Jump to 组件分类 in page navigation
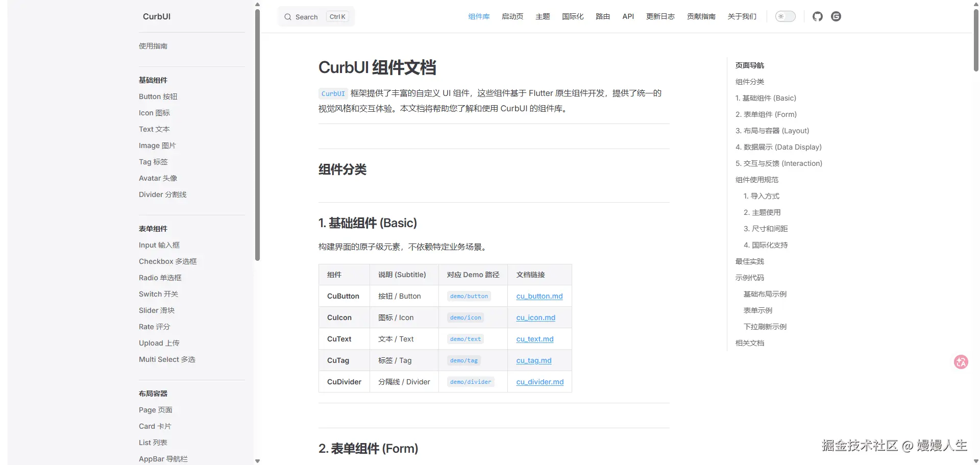Viewport: 980px width, 465px height. click(x=750, y=82)
